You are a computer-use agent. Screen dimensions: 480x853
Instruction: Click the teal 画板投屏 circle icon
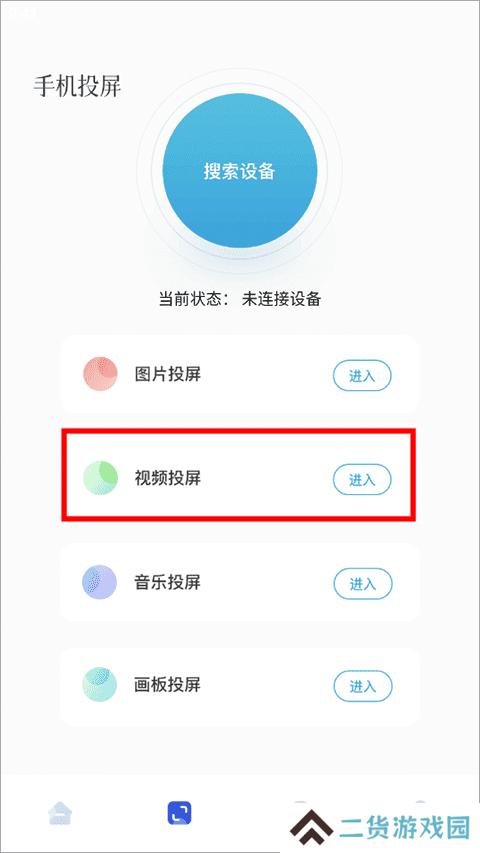(100, 684)
